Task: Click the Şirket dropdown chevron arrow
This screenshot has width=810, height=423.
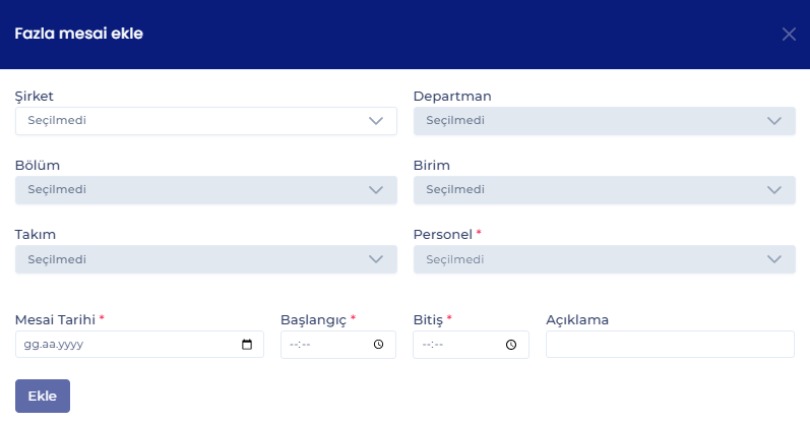Action: pos(376,121)
